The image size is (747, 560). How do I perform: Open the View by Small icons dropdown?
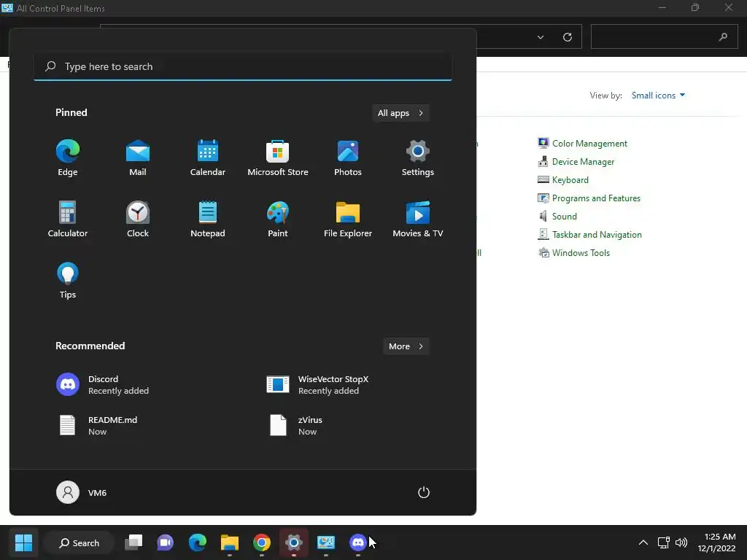659,96
